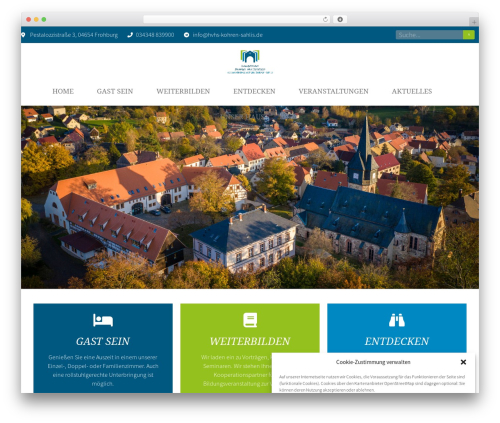Click the email envelope icon in top bar
The height and width of the screenshot is (423, 500).
coord(187,35)
